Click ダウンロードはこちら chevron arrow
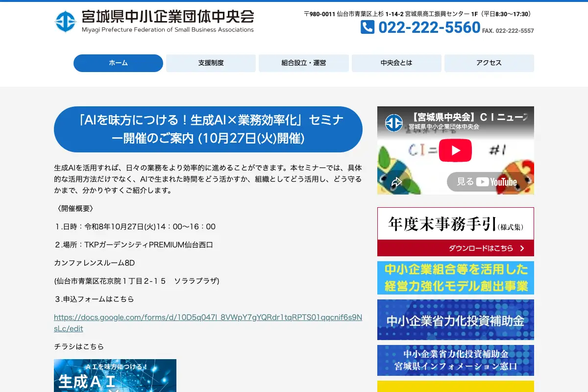The width and height of the screenshot is (588, 392). (x=522, y=248)
